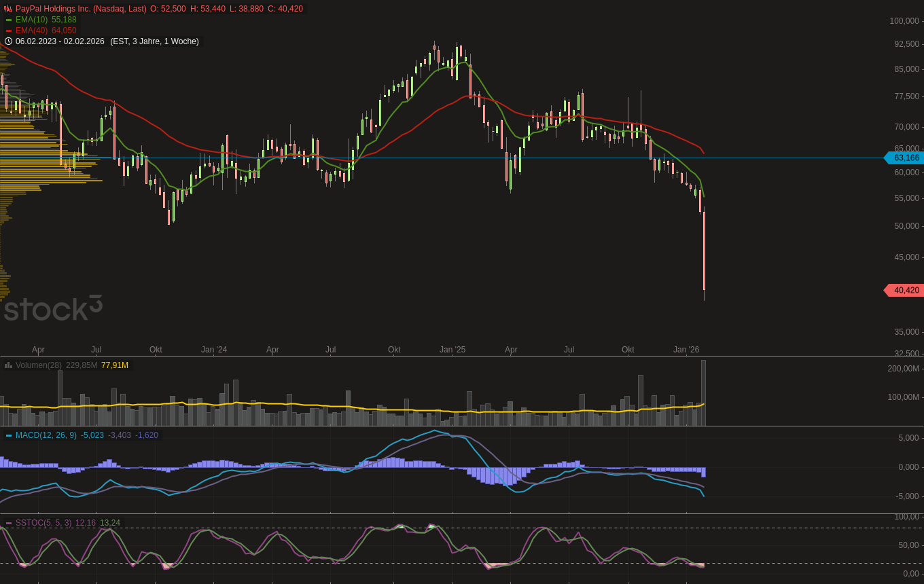924x584 pixels.
Task: Click the red 40,420 last price tag
Action: (905, 291)
